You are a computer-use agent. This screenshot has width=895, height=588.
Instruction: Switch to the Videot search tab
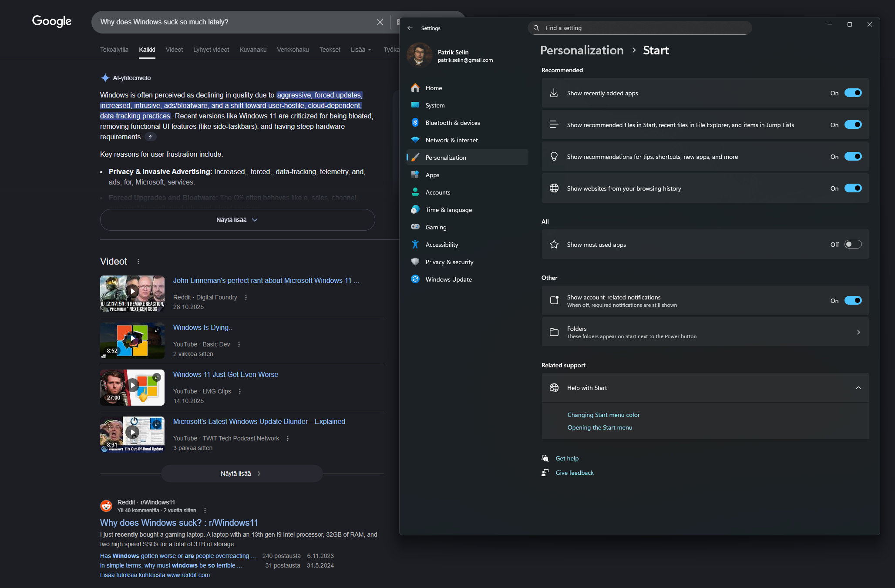pyautogui.click(x=174, y=50)
